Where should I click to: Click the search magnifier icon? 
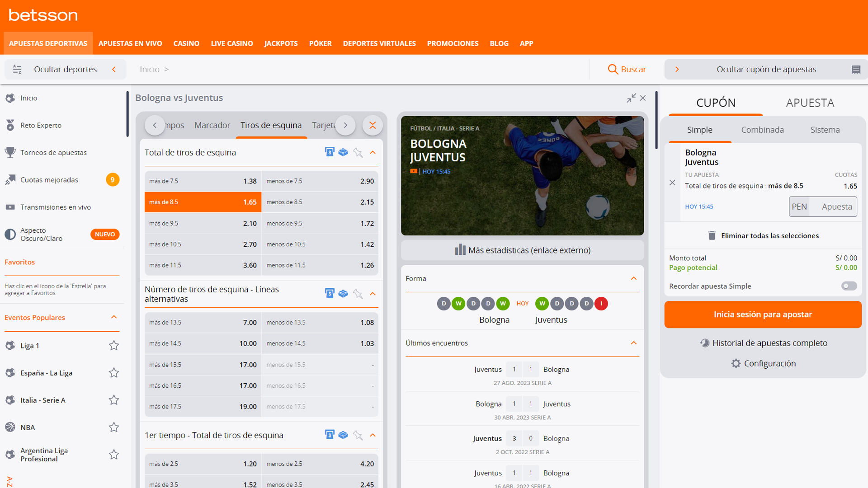[613, 69]
